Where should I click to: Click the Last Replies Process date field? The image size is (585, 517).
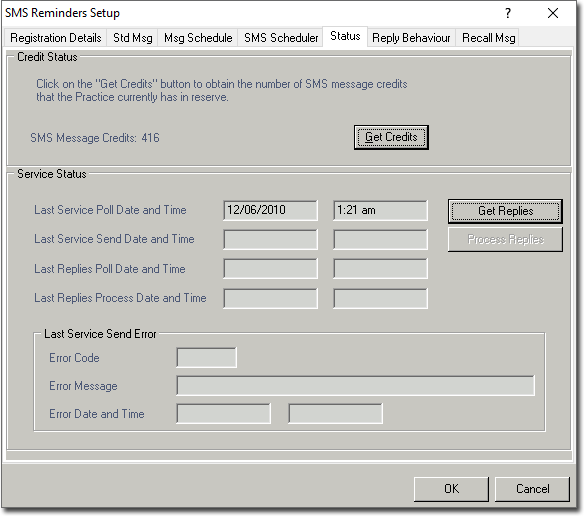(x=270, y=298)
